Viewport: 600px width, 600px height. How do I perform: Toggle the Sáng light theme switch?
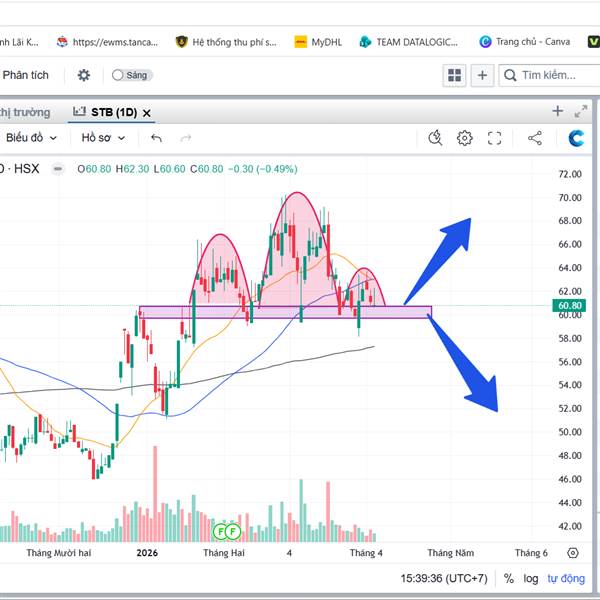[x=130, y=75]
